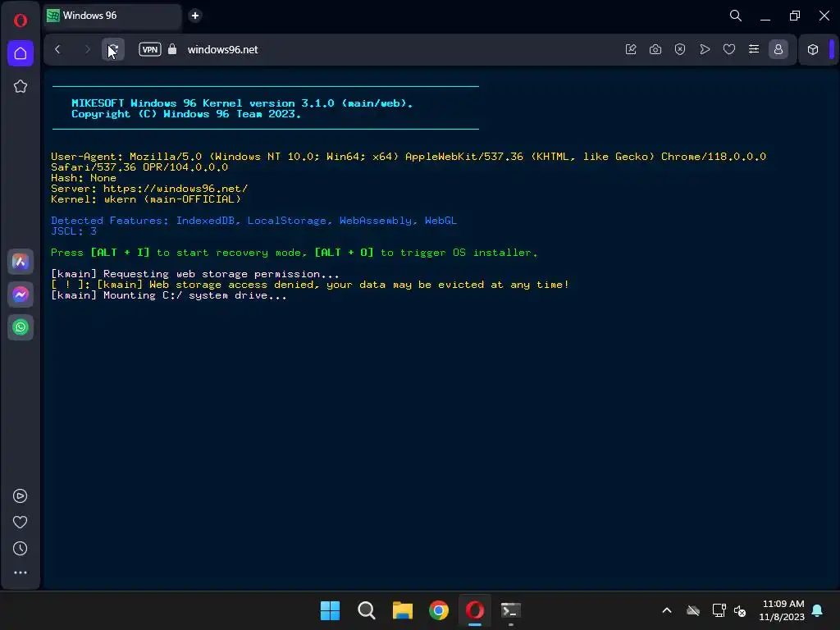Reload the windows96.net page

[x=113, y=49]
